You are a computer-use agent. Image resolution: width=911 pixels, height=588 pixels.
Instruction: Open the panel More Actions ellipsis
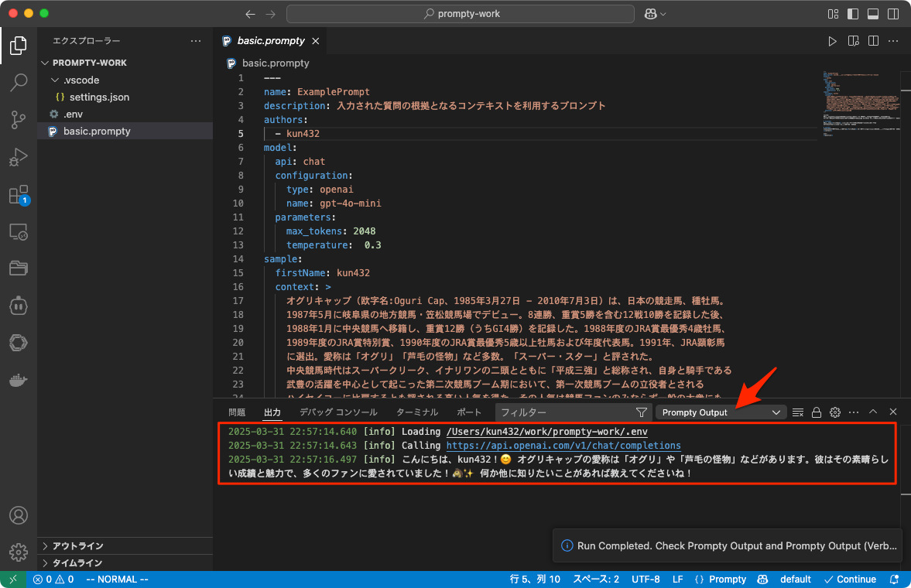[854, 412]
